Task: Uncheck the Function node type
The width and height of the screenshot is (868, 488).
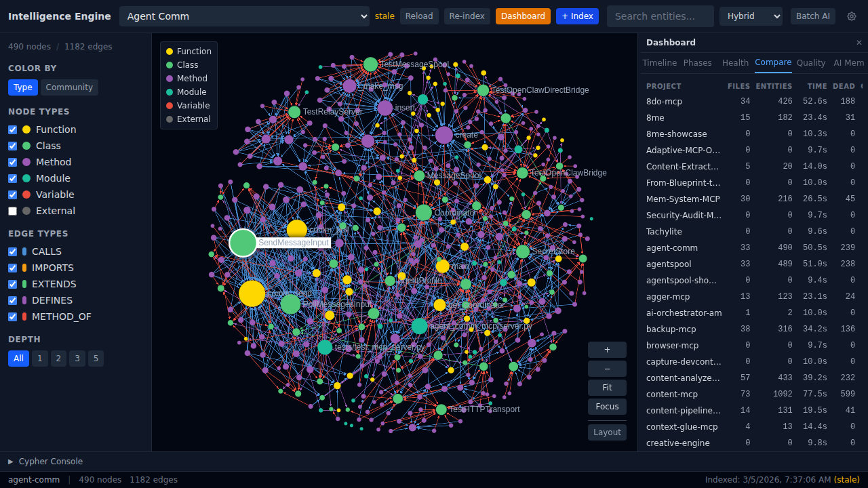Action: [x=12, y=129]
